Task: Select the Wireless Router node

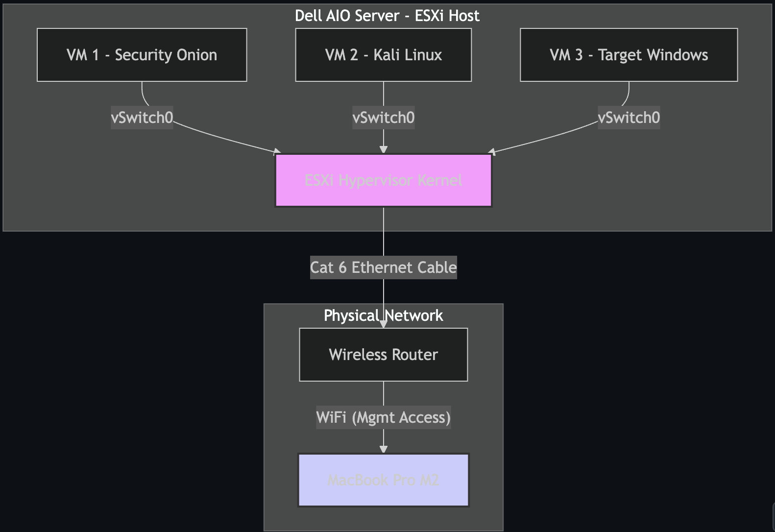Action: click(383, 355)
